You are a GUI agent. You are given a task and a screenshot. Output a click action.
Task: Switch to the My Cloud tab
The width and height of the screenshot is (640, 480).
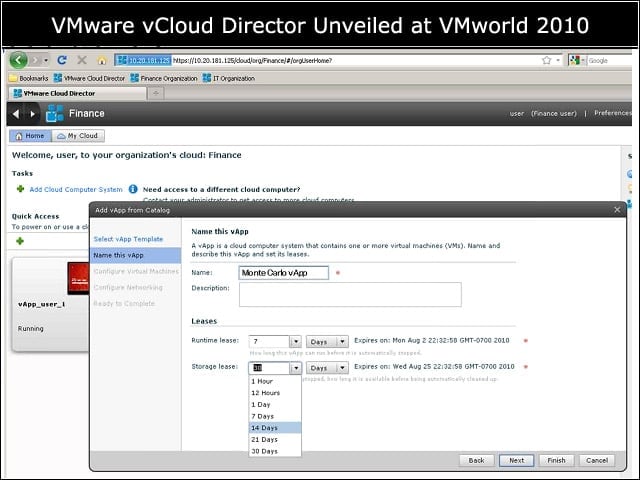tap(78, 136)
